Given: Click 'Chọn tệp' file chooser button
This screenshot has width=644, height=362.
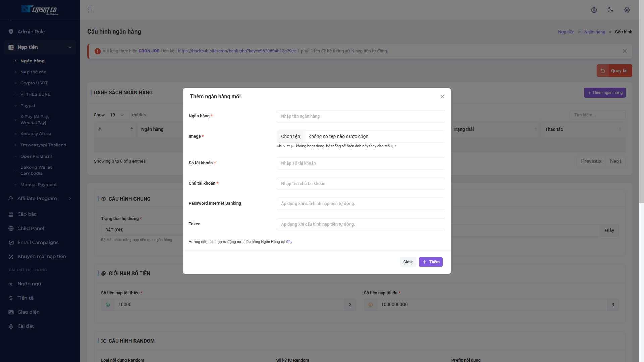Looking at the screenshot, I should coord(290,136).
